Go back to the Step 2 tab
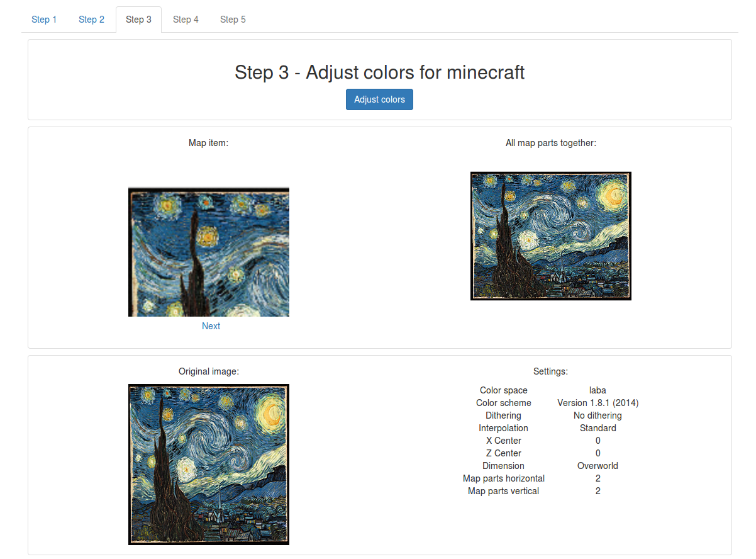 click(92, 20)
